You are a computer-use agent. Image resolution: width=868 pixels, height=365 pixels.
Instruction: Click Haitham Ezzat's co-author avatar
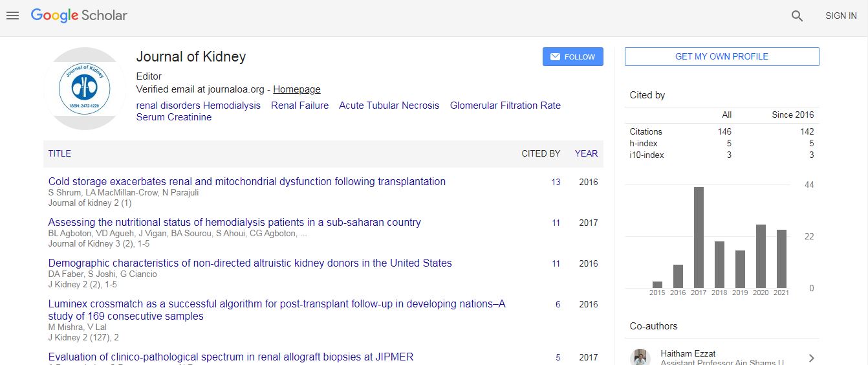[x=640, y=357]
